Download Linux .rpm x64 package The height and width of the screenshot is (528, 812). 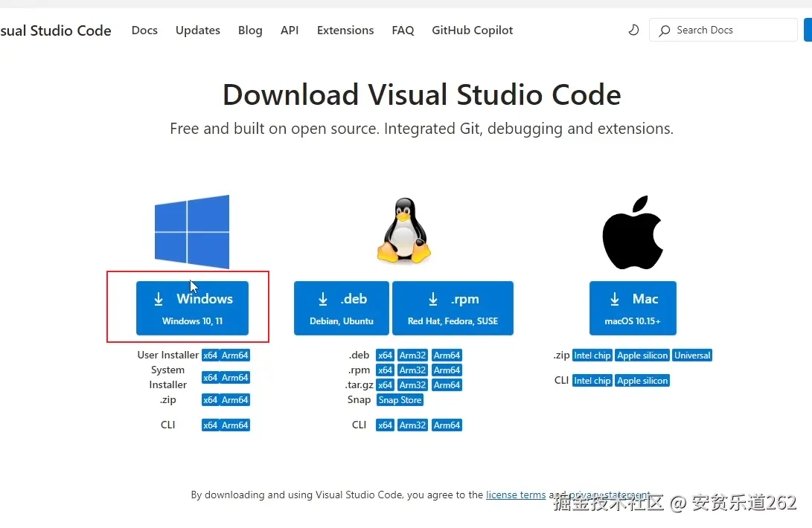click(385, 370)
